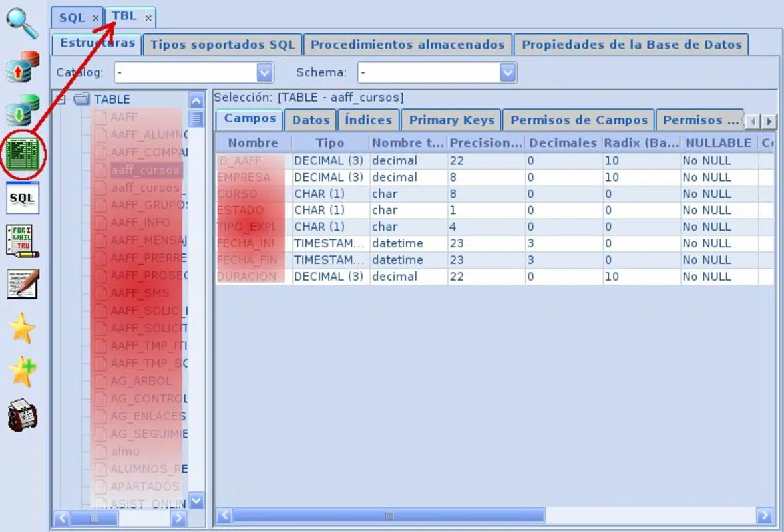This screenshot has width=784, height=532.
Task: Click the Selección TABLE aaff_cursos label
Action: [309, 97]
